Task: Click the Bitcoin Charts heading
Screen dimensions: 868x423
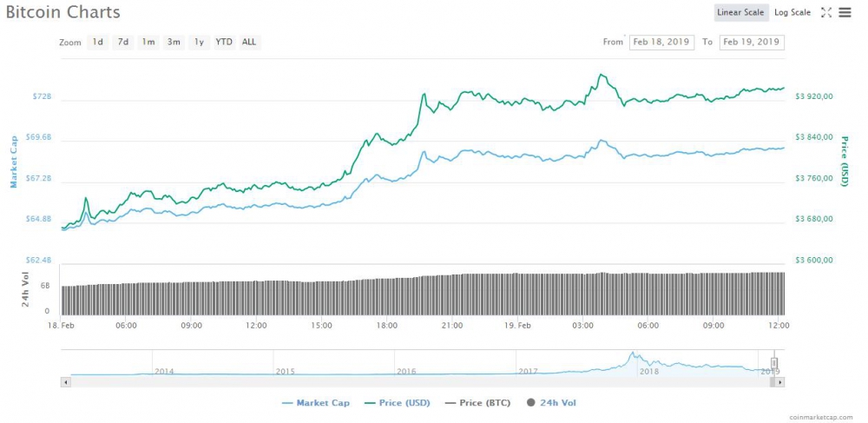Action: click(x=63, y=12)
